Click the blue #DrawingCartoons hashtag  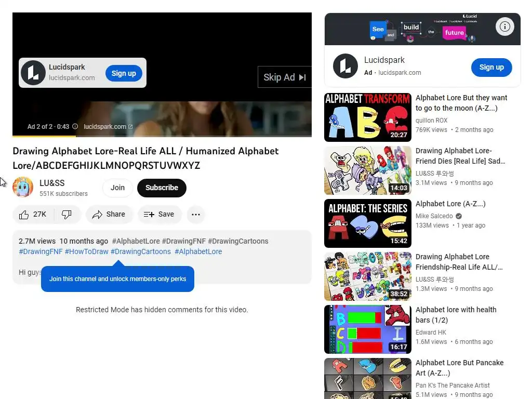(141, 252)
